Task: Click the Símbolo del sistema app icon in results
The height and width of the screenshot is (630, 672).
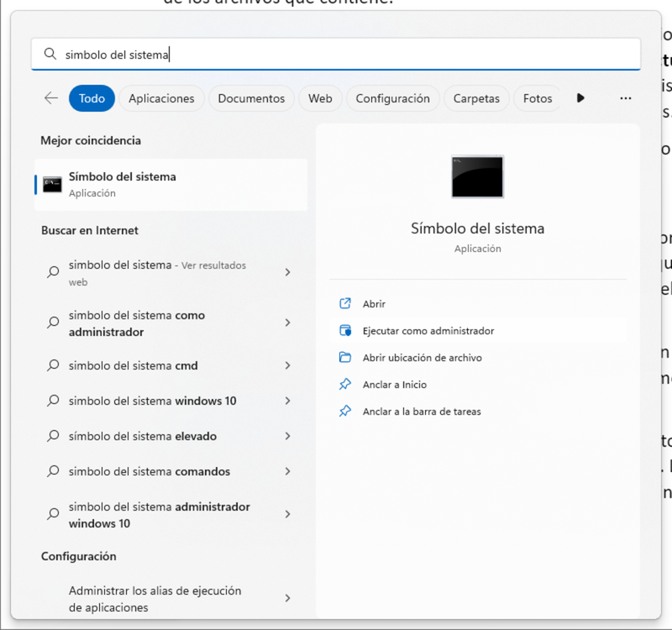Action: click(51, 184)
